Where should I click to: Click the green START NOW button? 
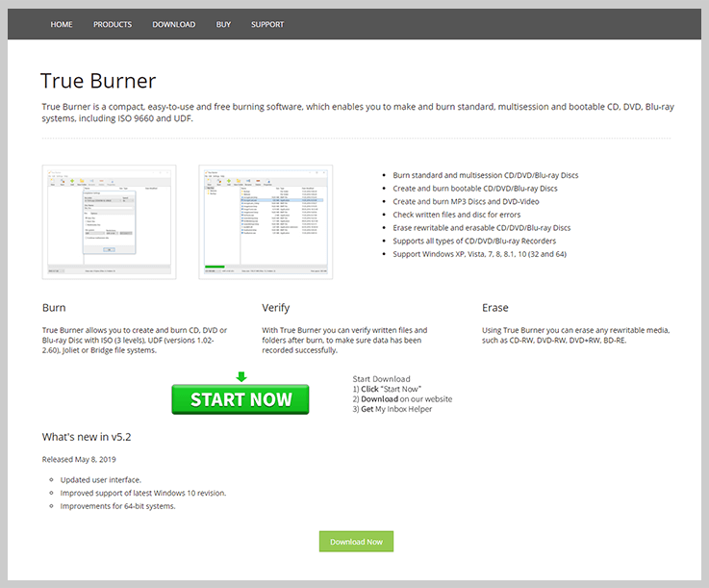pyautogui.click(x=241, y=399)
